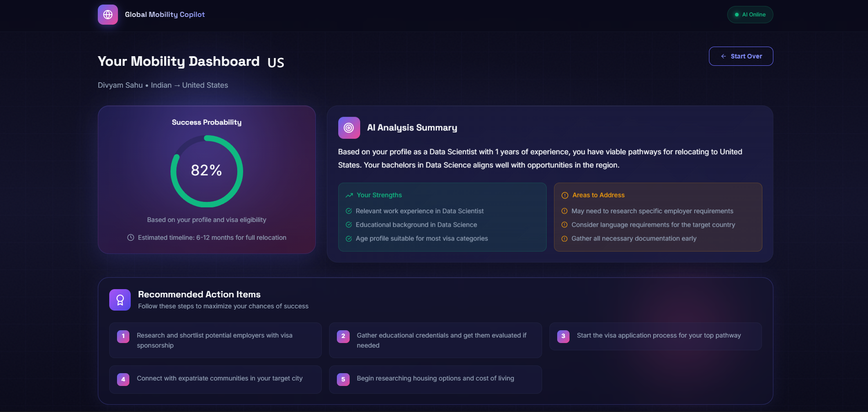Image resolution: width=868 pixels, height=412 pixels.
Task: Open step 4 Connect with expatriate communities
Action: click(215, 379)
